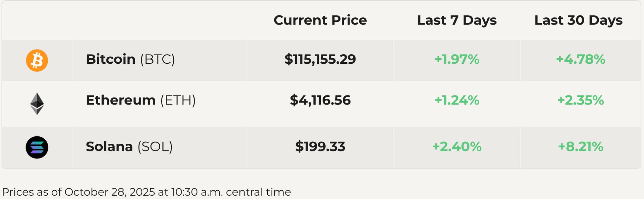Click Solana 30-day change +8.21%
The height and width of the screenshot is (199, 644).
(x=581, y=147)
